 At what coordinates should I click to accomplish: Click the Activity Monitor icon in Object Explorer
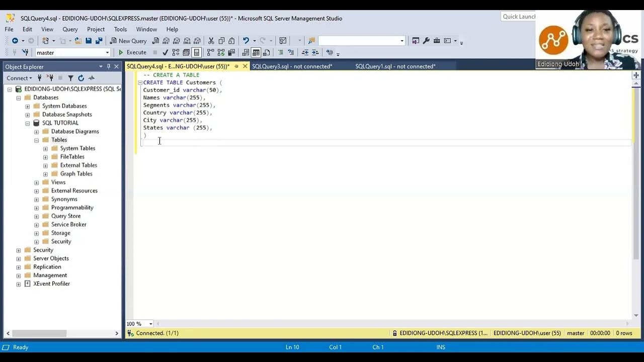click(92, 78)
